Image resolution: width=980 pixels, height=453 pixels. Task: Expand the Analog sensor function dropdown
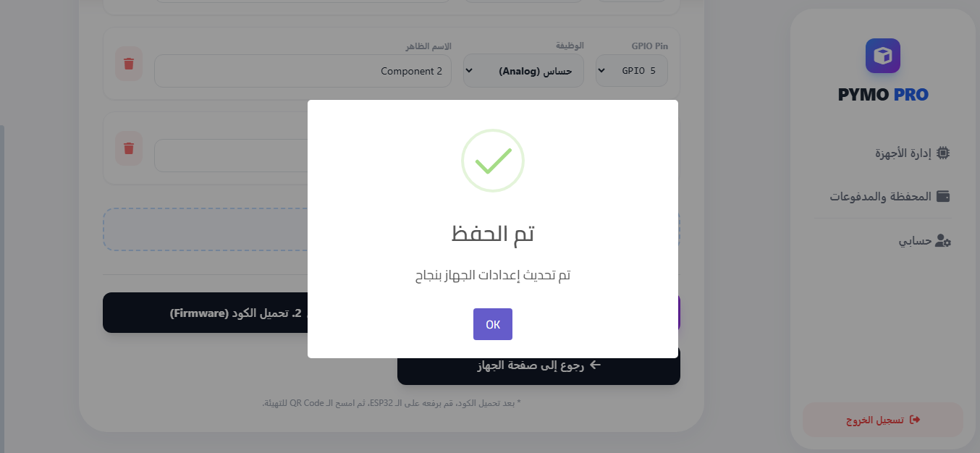(523, 71)
